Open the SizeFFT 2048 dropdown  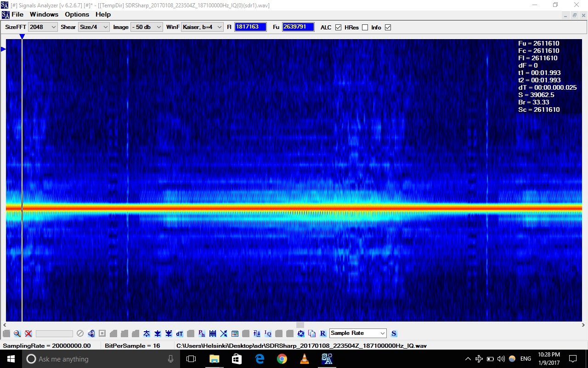tap(43, 27)
